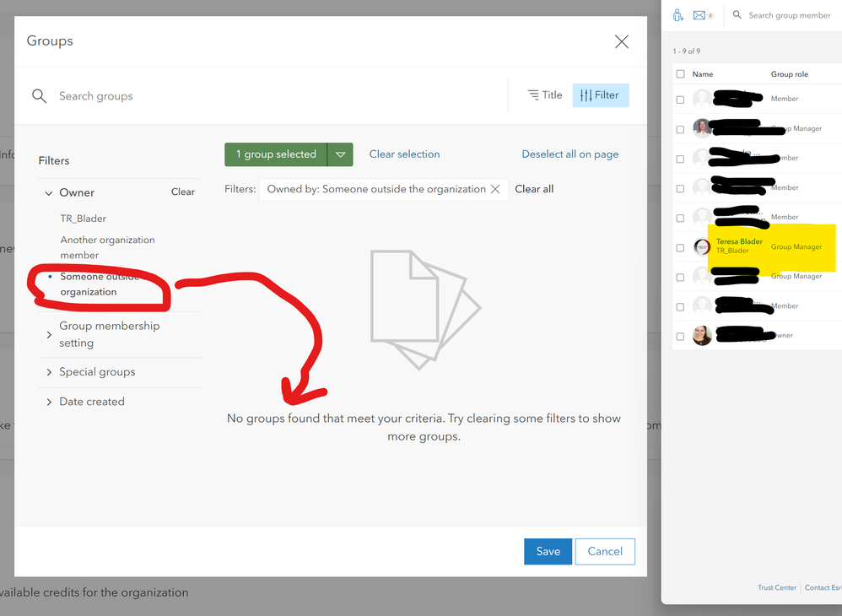Check the Owner row checkbox
The image size is (842, 616).
pos(680,336)
